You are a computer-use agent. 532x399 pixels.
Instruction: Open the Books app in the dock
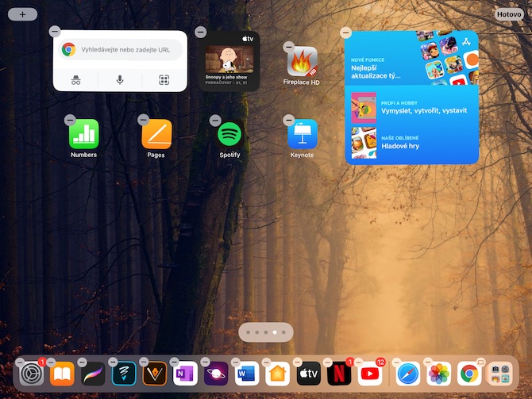coord(62,374)
